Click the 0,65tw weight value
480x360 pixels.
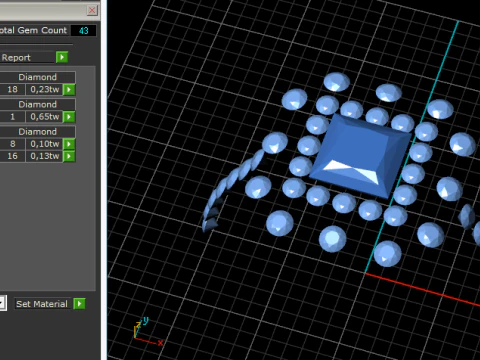[44, 117]
